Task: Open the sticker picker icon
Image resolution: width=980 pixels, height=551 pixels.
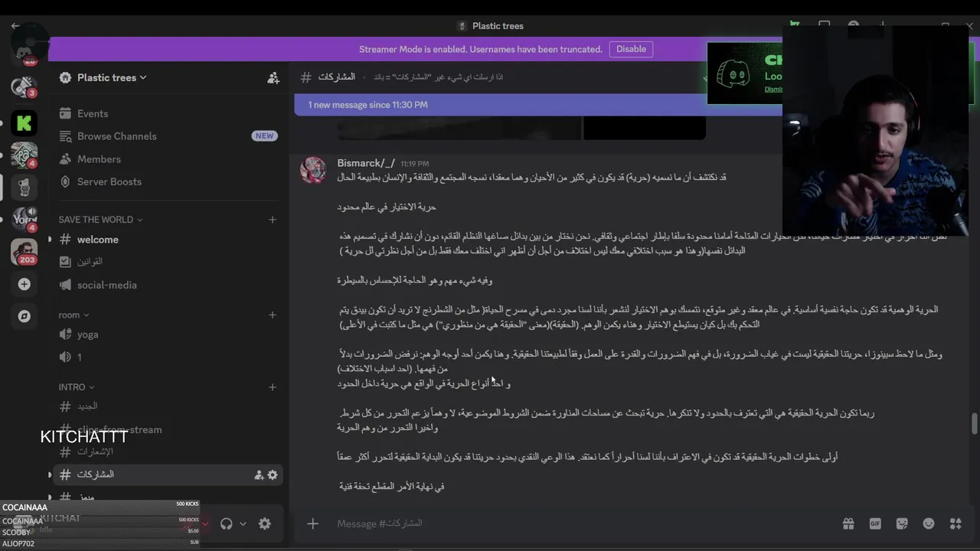Action: (x=902, y=523)
